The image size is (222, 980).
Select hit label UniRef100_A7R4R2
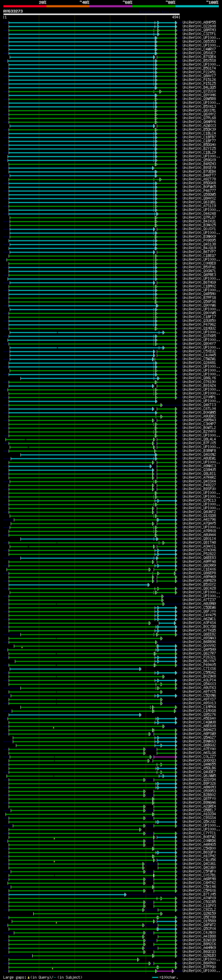199,477
